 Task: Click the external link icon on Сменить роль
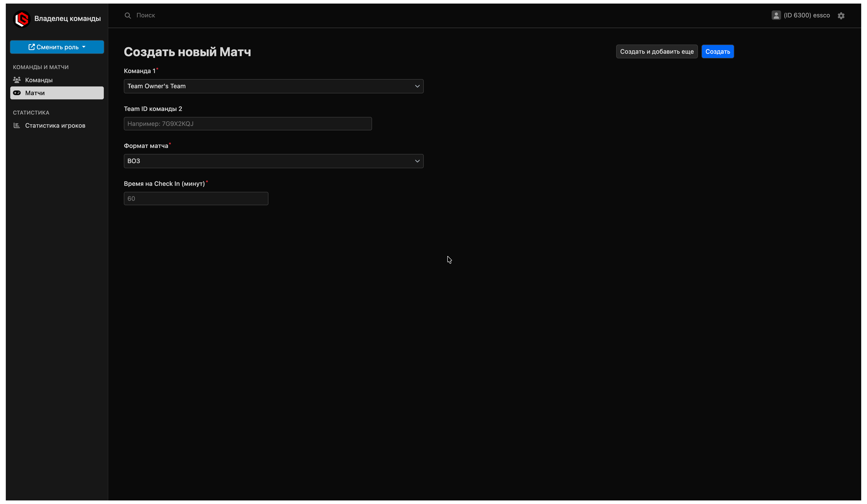tap(31, 47)
